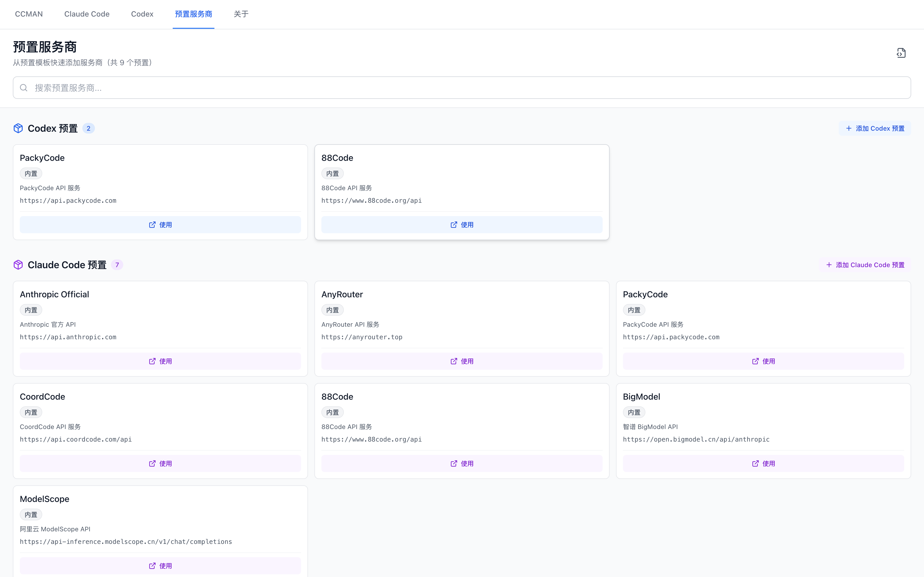
Task: Select the Claude Code 88Code card title
Action: pos(337,397)
